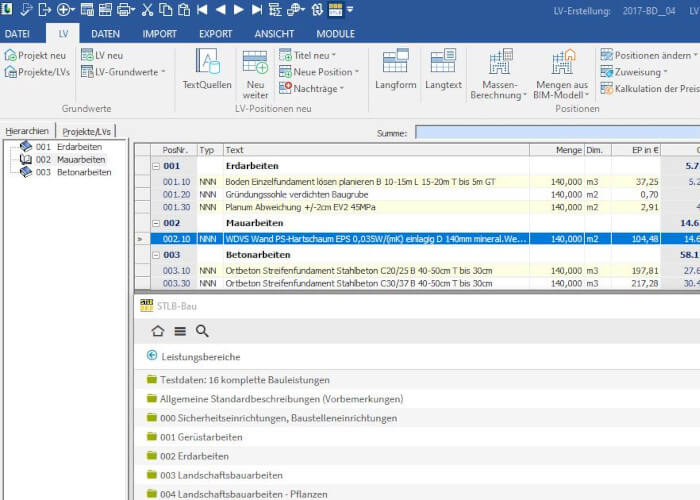
Task: Click the table calculator icon in top toolbar
Action: click(x=87, y=9)
